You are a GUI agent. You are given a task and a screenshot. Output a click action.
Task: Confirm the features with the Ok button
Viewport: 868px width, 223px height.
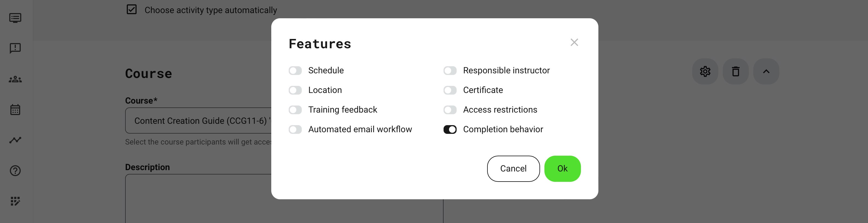tap(562, 169)
